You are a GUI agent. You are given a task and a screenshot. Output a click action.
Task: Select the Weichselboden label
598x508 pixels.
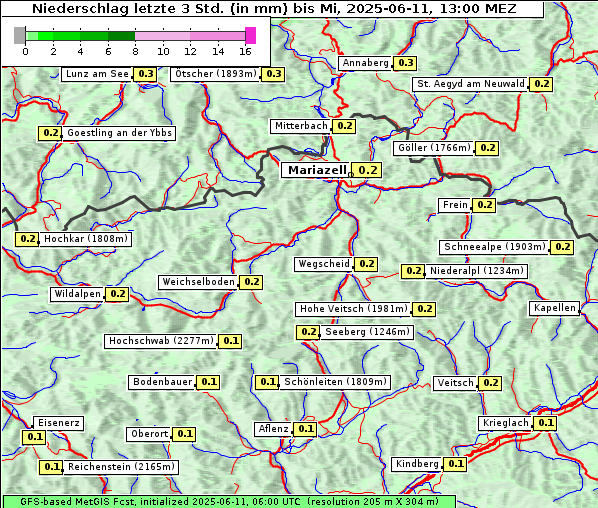198,282
